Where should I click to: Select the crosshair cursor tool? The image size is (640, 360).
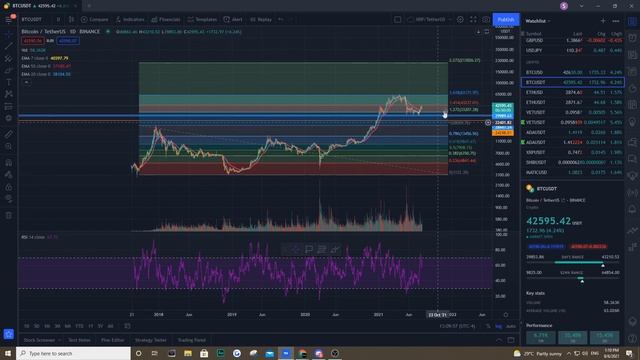(x=9, y=35)
